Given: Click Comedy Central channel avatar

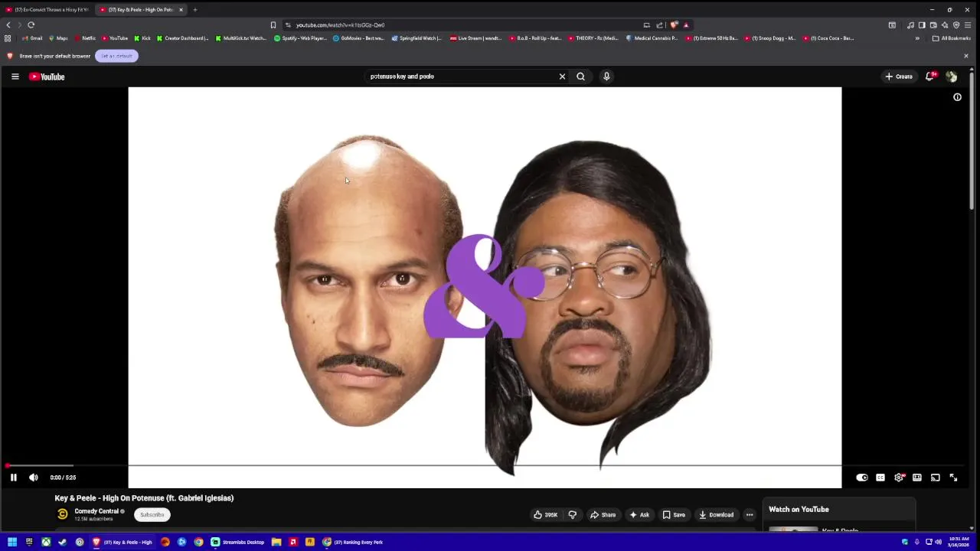Looking at the screenshot, I should 63,514.
